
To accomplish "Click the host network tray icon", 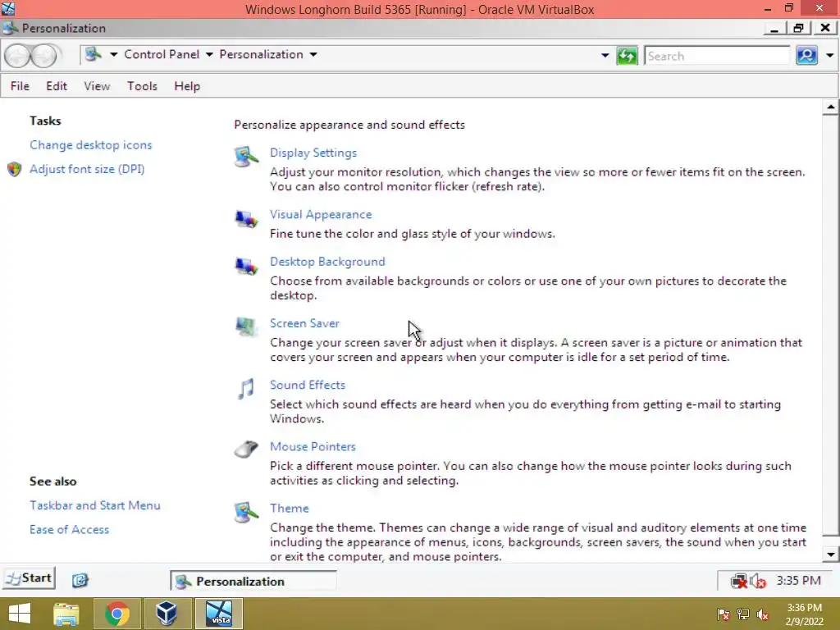I will point(743,614).
